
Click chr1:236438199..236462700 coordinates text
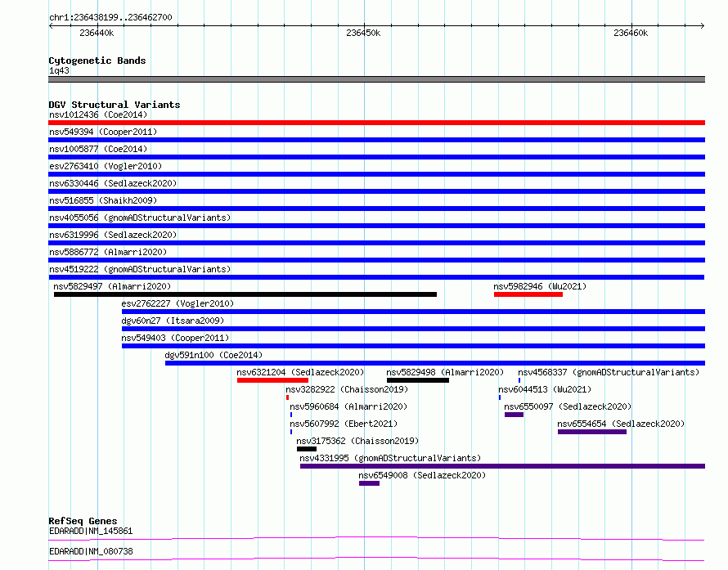[110, 18]
